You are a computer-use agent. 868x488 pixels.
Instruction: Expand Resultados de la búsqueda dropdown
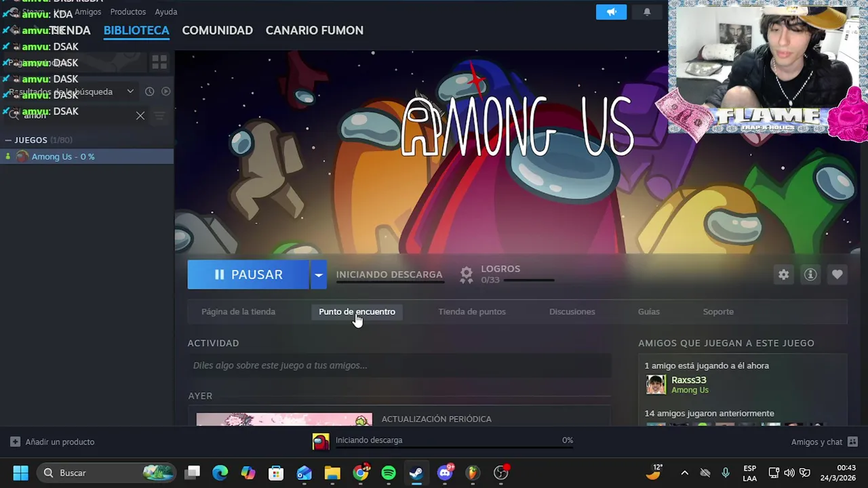(130, 91)
